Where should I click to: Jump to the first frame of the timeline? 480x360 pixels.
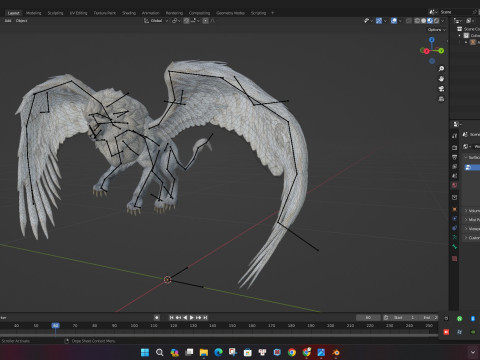(171, 318)
